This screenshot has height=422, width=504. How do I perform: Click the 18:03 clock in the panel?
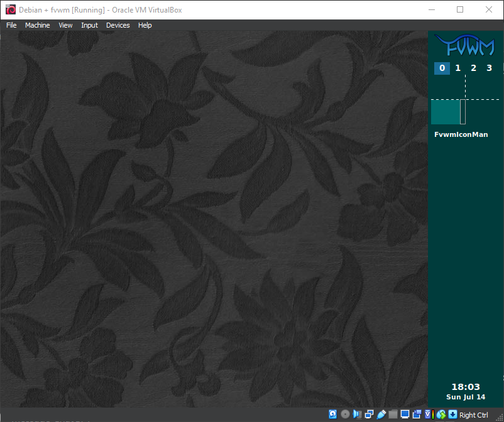[465, 387]
